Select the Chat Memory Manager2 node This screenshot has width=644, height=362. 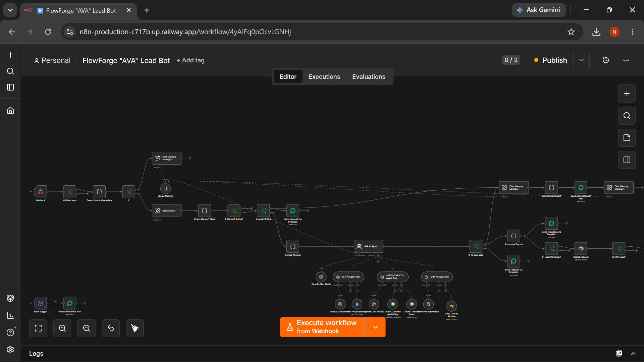pos(167,158)
